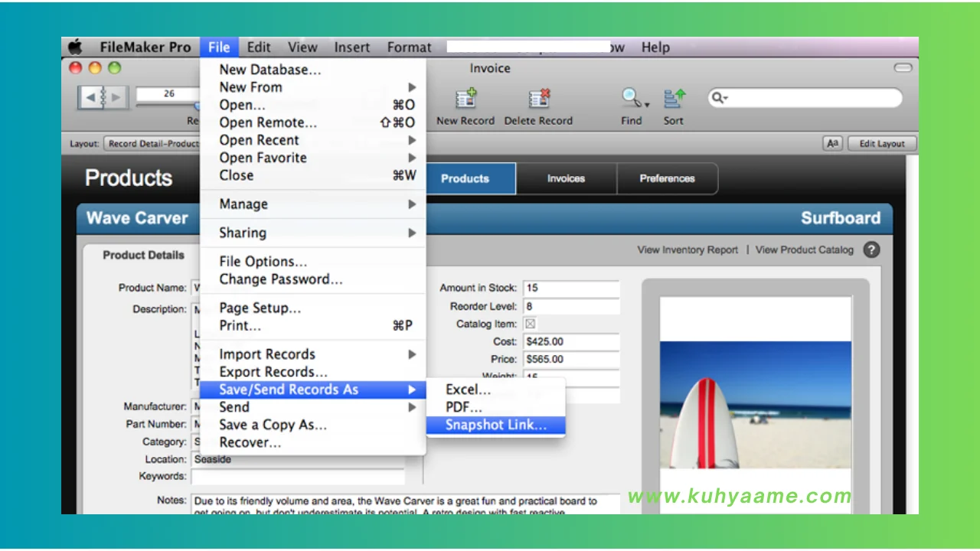Expand the New From submenu
Viewport: 980px width, 551px height.
click(x=412, y=87)
